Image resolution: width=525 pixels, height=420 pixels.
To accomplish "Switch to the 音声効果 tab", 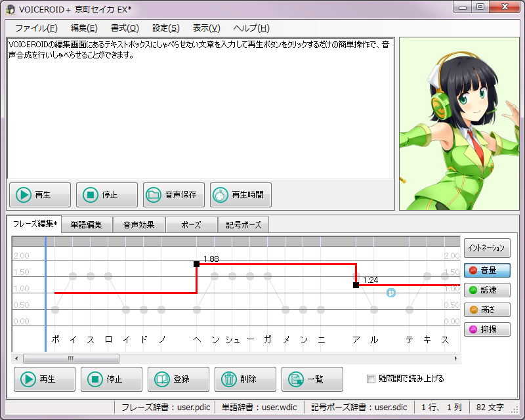I will 139,225.
